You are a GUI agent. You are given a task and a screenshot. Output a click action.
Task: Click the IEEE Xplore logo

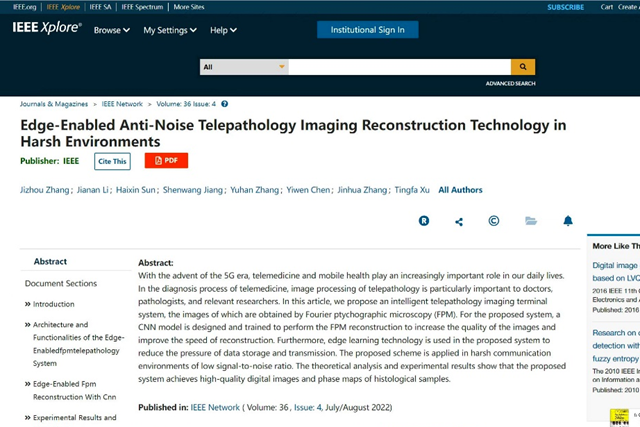click(x=46, y=29)
